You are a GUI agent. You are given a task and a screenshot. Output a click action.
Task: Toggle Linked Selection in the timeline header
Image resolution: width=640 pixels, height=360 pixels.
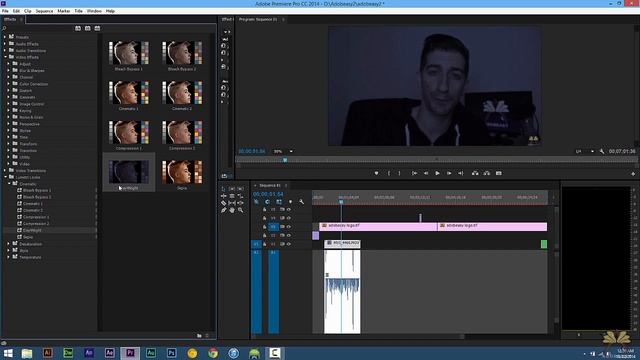point(279,202)
